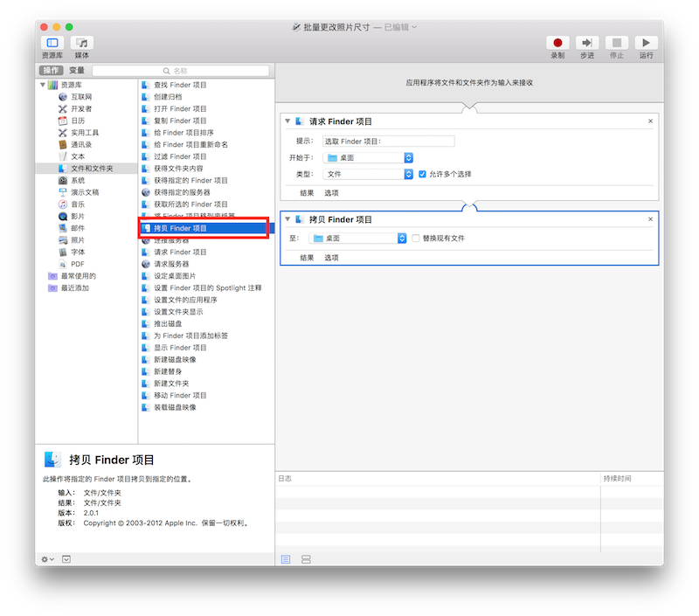Viewport: 699px width, 616px height.
Task: Click the Record (录制) button
Action: tap(557, 43)
